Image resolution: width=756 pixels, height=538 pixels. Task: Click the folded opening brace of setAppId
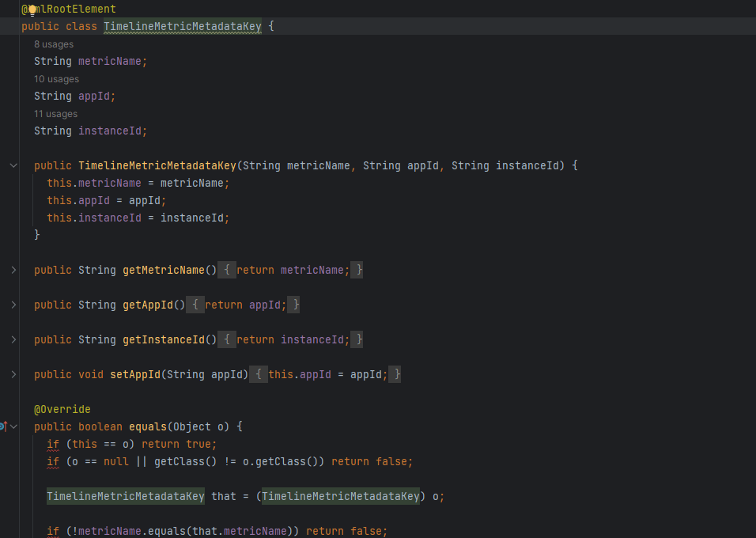[x=259, y=374]
